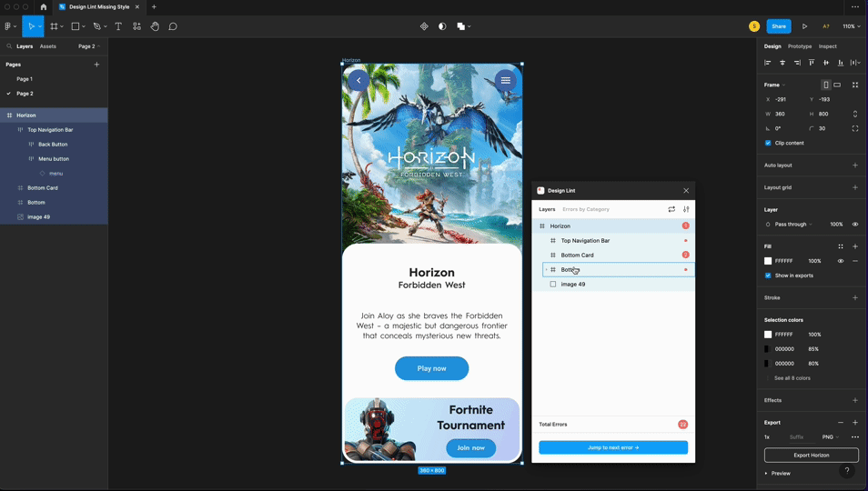
Task: Toggle layer visibility eye icon
Action: pyautogui.click(x=855, y=224)
